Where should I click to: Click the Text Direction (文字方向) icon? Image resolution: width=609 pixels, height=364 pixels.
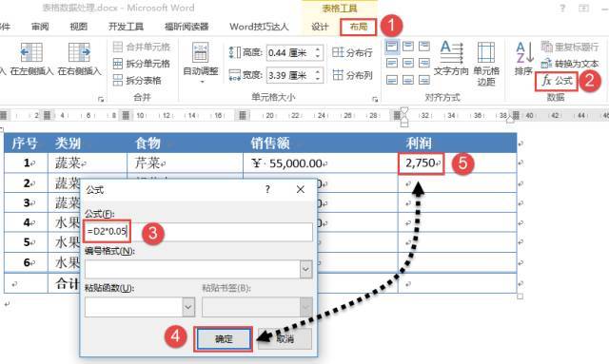(x=451, y=52)
